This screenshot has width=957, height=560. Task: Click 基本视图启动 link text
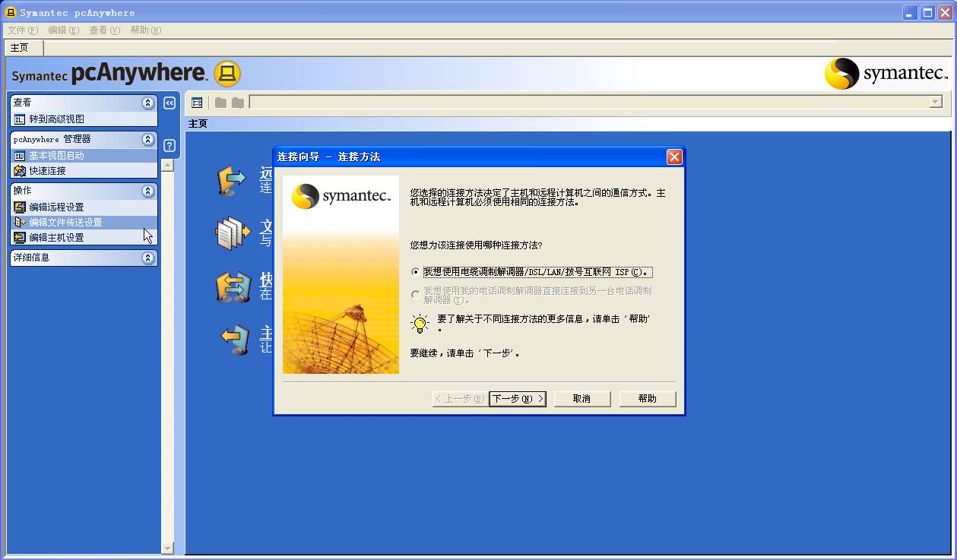[x=57, y=155]
